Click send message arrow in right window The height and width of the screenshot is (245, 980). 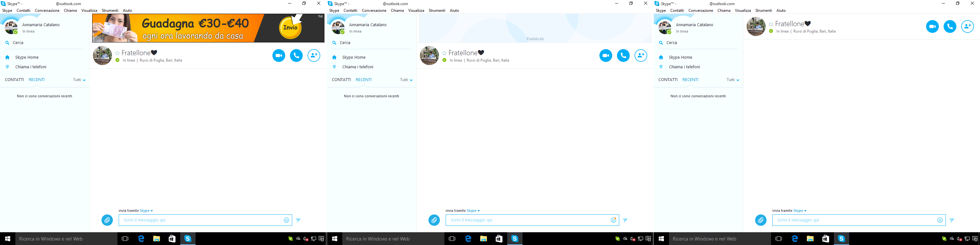pyautogui.click(x=952, y=220)
